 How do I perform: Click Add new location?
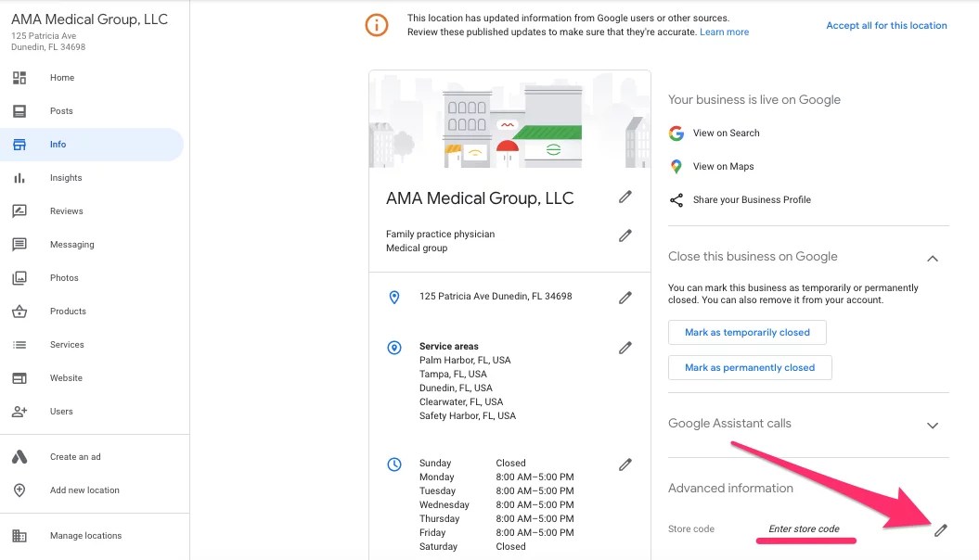[84, 490]
